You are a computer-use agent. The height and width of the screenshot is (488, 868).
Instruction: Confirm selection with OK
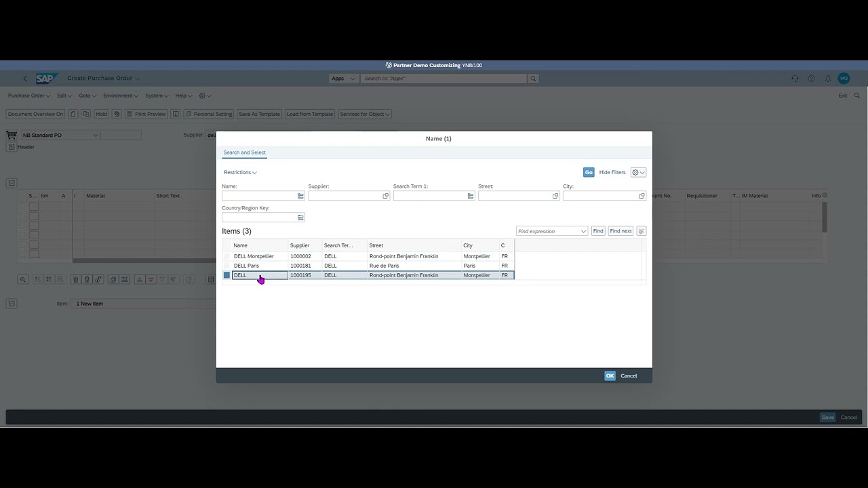[x=610, y=375]
